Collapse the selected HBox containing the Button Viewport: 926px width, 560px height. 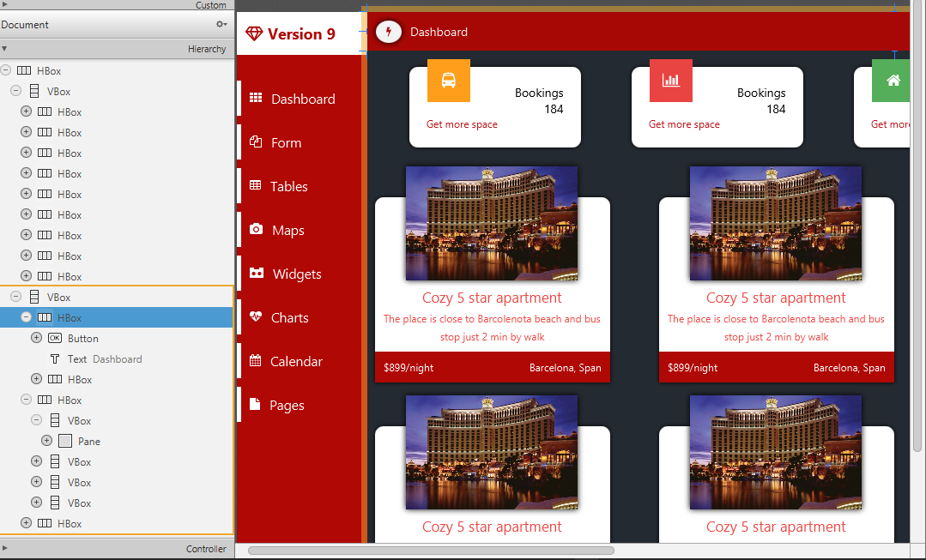[26, 317]
